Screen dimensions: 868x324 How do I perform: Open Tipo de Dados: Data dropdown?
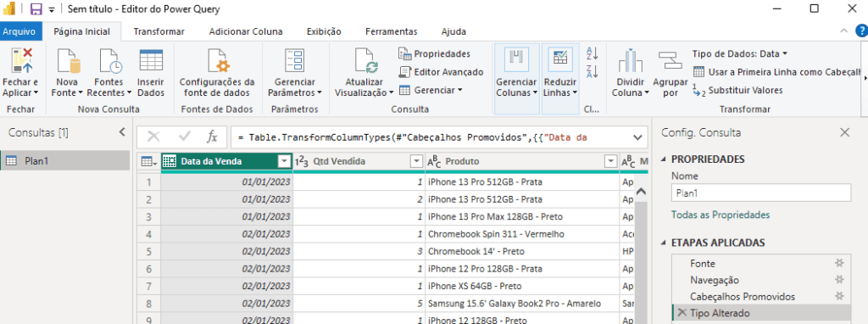(x=739, y=53)
